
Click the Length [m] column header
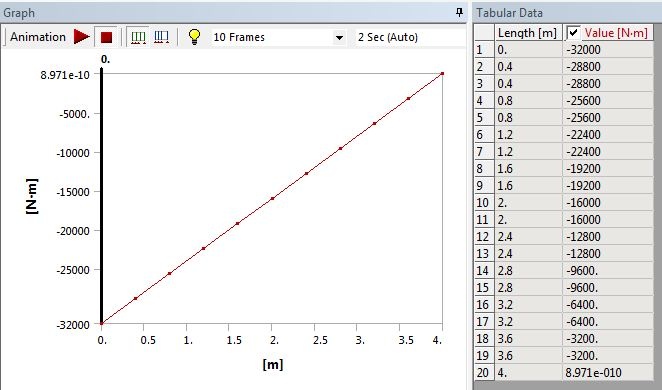click(528, 32)
